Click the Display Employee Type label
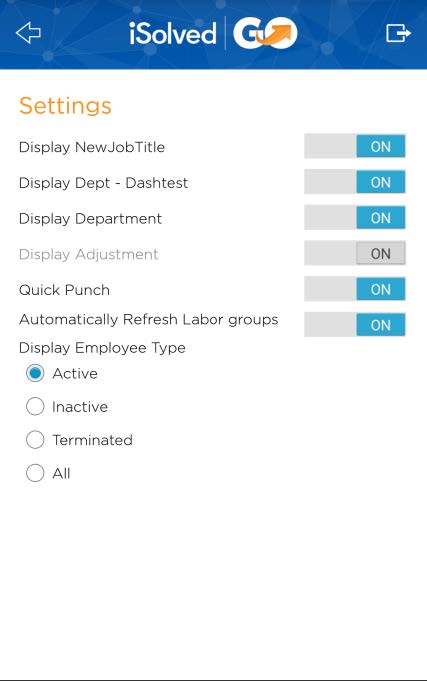 coord(102,348)
